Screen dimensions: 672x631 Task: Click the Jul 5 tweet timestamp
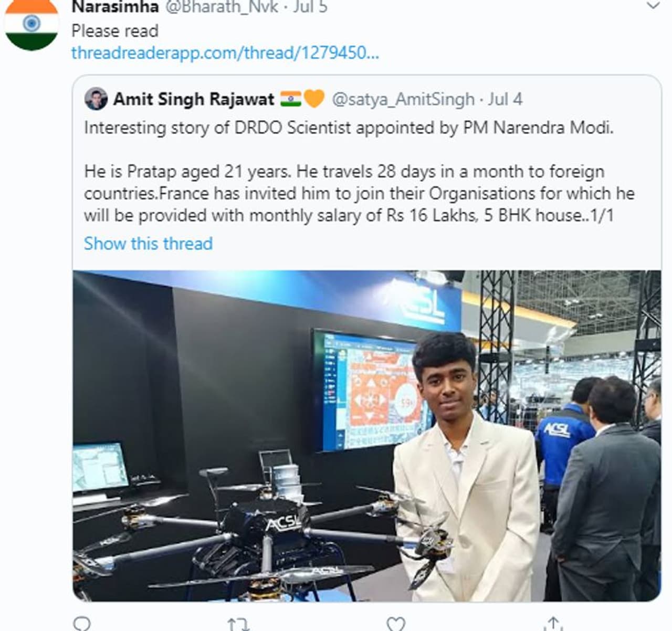coord(310,7)
